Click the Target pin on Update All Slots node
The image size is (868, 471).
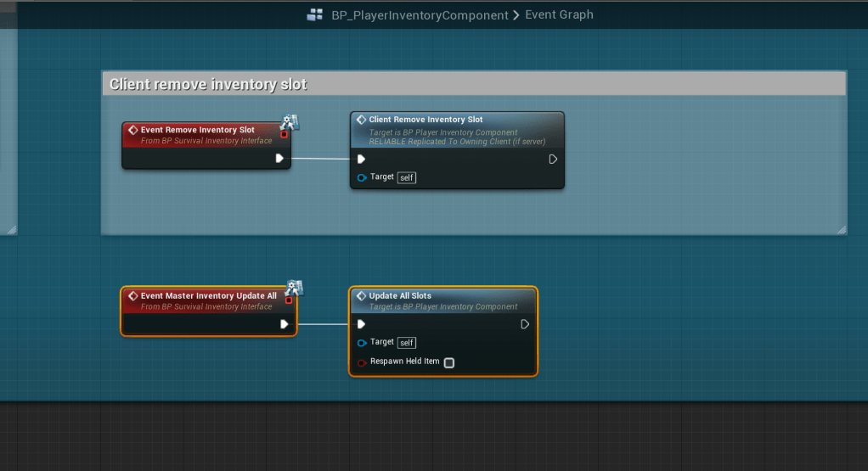click(x=362, y=343)
